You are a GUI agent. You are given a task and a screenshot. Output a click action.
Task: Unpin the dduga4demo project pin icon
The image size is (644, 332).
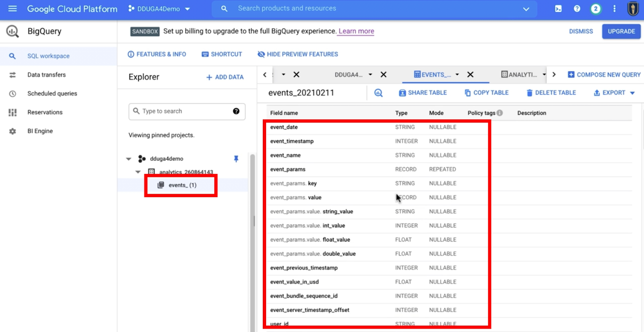click(236, 159)
